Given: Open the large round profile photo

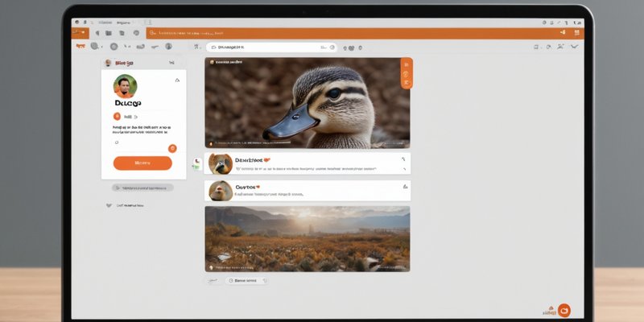Looking at the screenshot, I should point(126,86).
